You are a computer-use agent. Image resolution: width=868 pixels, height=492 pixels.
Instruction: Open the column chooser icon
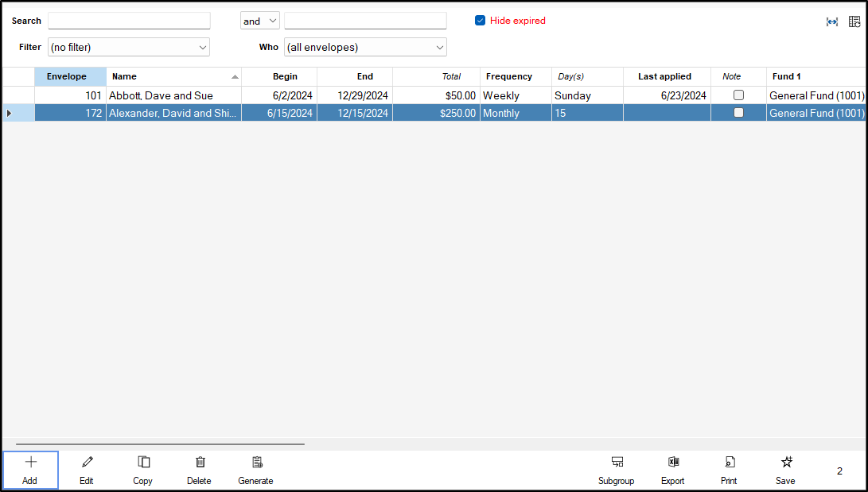click(x=854, y=21)
